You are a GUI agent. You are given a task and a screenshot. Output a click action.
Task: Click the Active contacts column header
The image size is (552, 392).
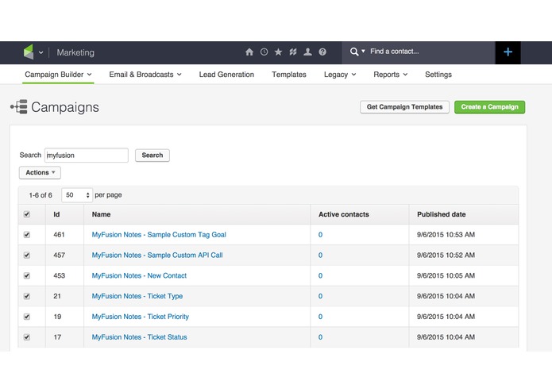point(344,214)
